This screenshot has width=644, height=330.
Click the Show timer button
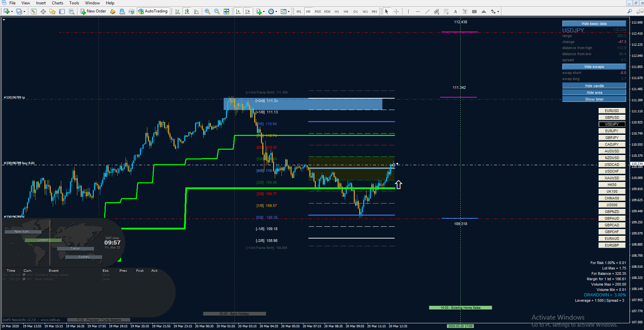pos(594,99)
